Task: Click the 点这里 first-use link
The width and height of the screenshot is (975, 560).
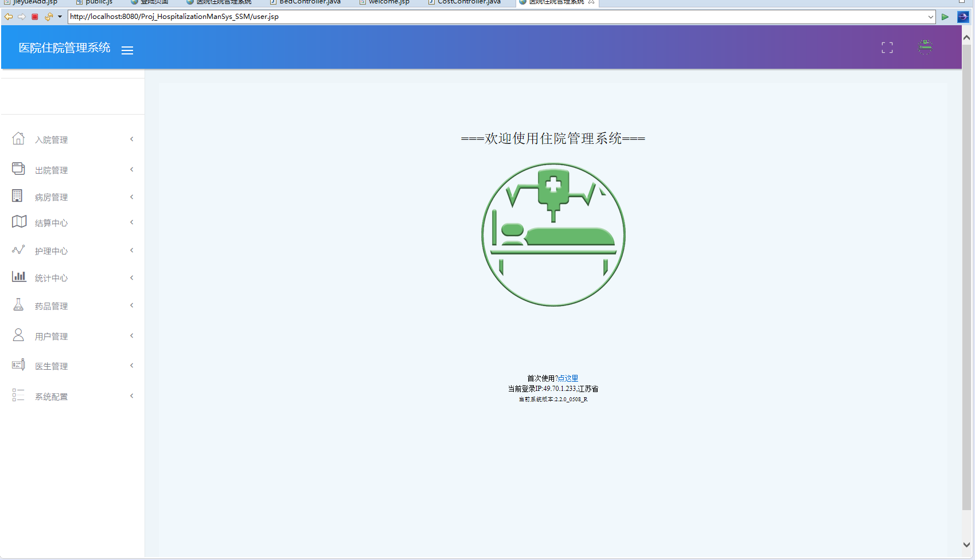Action: (568, 378)
